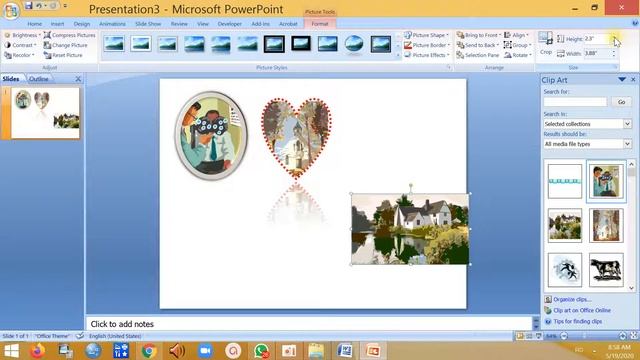Click the Width value field

pyautogui.click(x=598, y=53)
